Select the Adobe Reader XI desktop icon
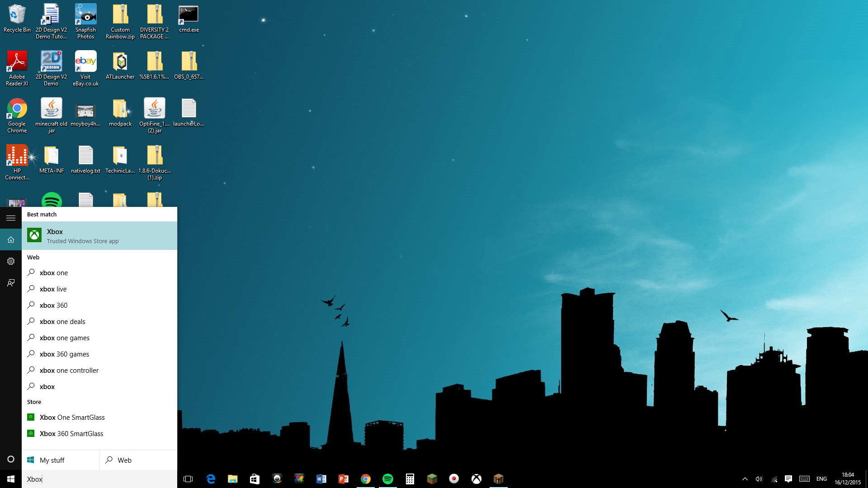Viewport: 868px width, 488px height. click(x=17, y=69)
